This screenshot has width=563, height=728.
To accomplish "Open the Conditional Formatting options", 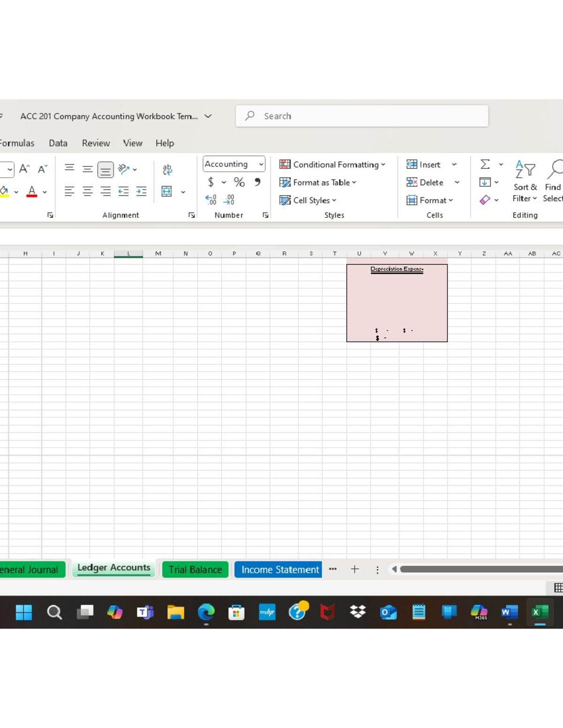I will pos(333,165).
